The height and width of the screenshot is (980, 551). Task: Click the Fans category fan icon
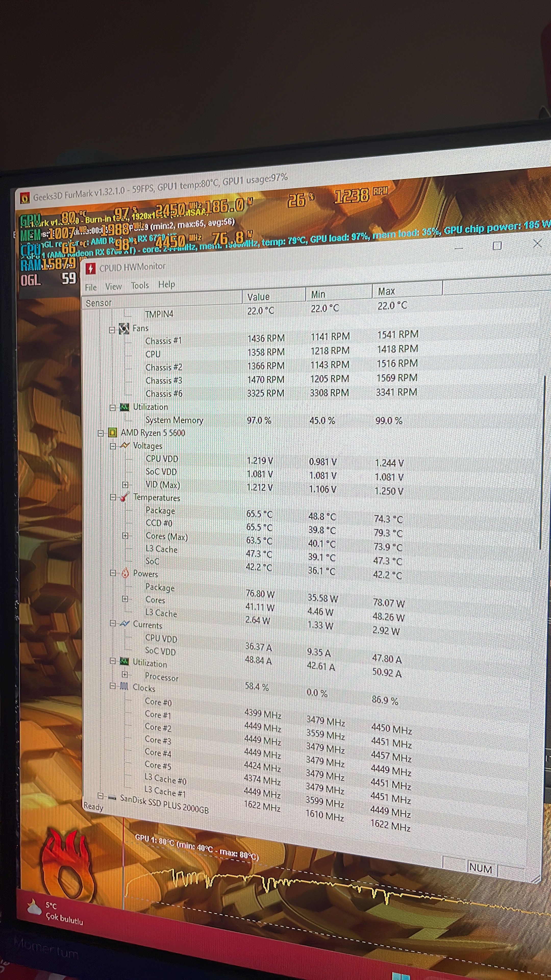[124, 329]
